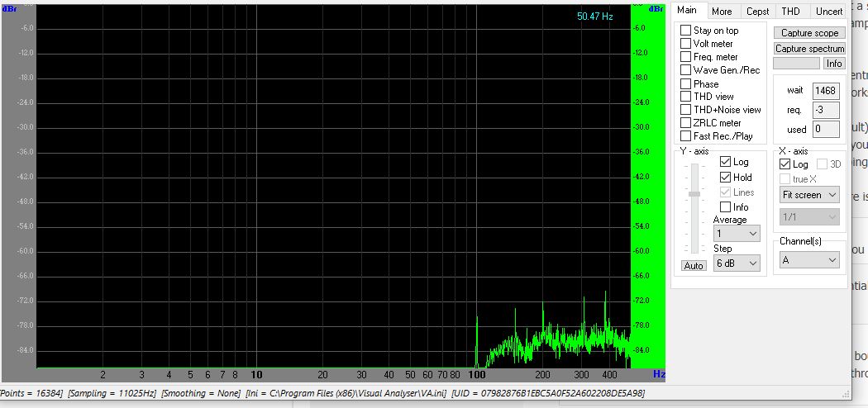Click the progress bar beside Info button
Screen dimensions: 868x408
pyautogui.click(x=797, y=64)
